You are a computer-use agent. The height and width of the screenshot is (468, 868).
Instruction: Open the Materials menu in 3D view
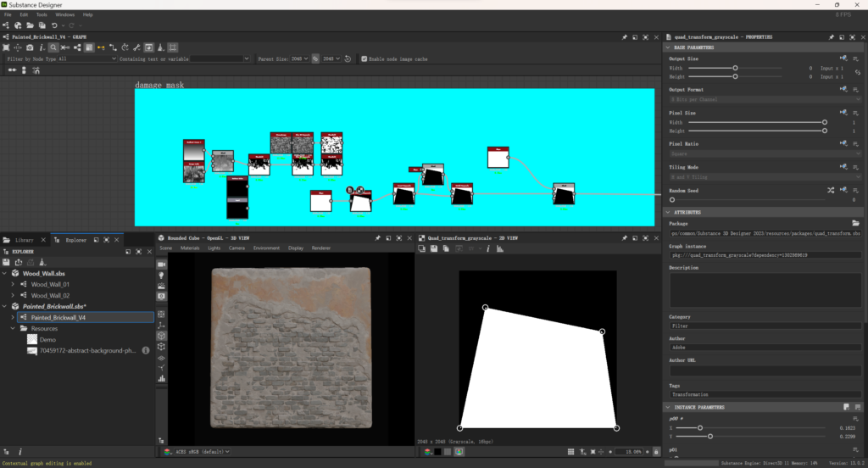pyautogui.click(x=190, y=248)
